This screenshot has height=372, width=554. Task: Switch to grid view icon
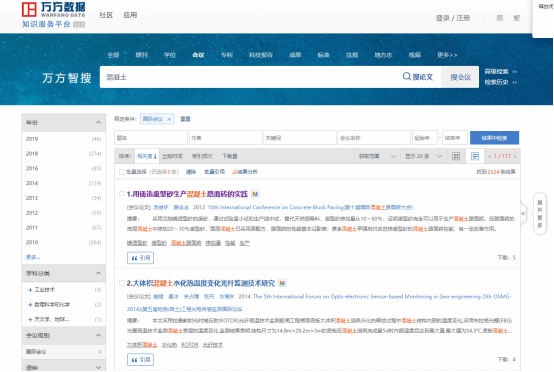pyautogui.click(x=456, y=156)
